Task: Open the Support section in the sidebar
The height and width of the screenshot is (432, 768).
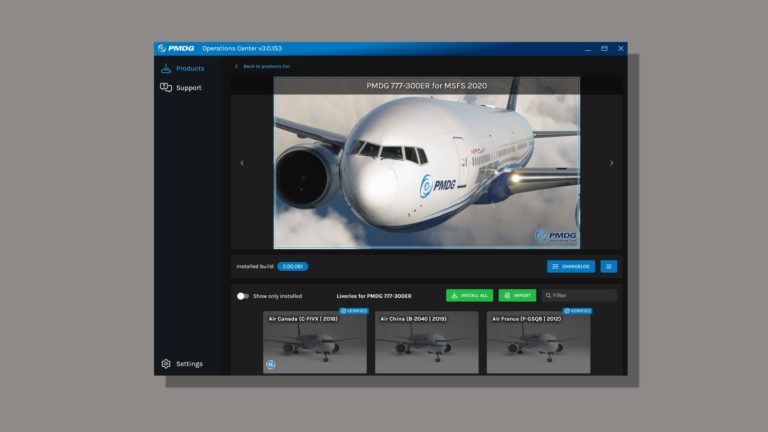Action: 181,88
